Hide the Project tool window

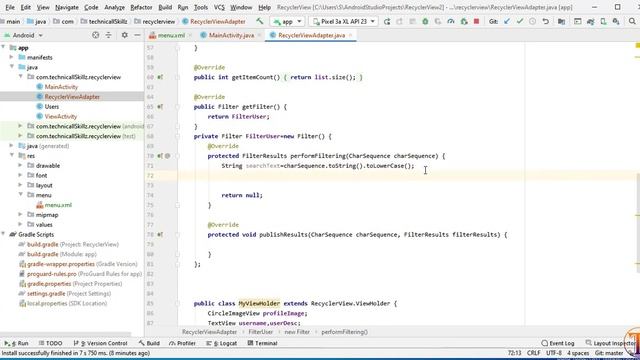(x=137, y=35)
